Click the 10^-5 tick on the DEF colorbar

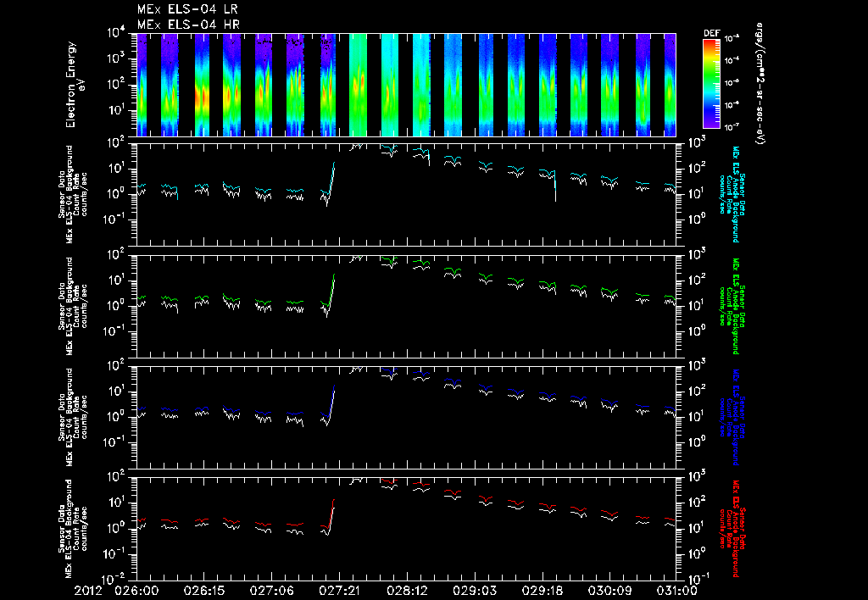[733, 83]
